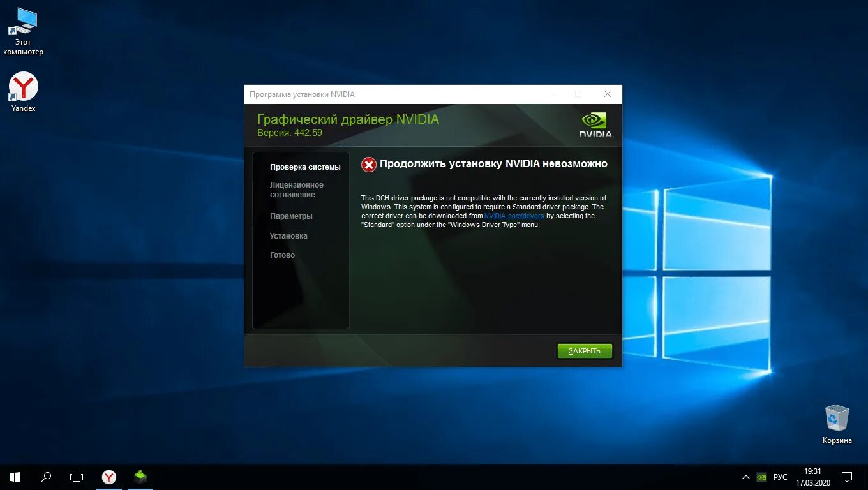Switch the РУС input language
This screenshot has width=868, height=490.
780,477
